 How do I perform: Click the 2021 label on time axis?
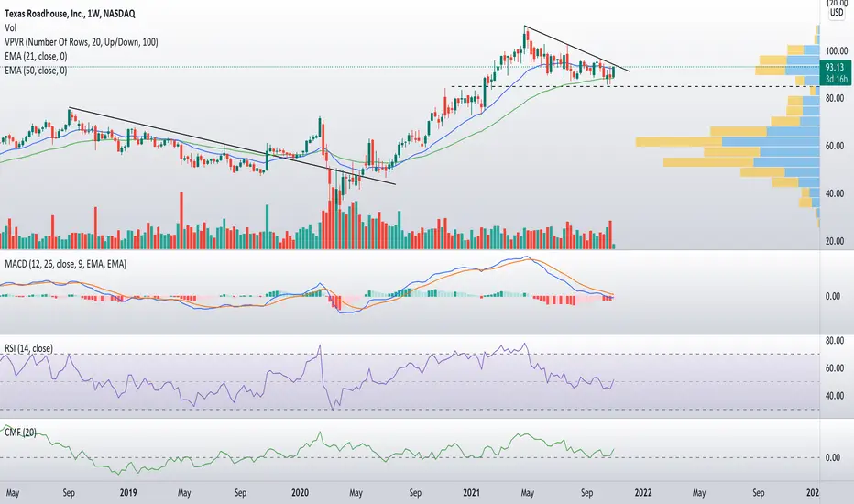point(472,493)
